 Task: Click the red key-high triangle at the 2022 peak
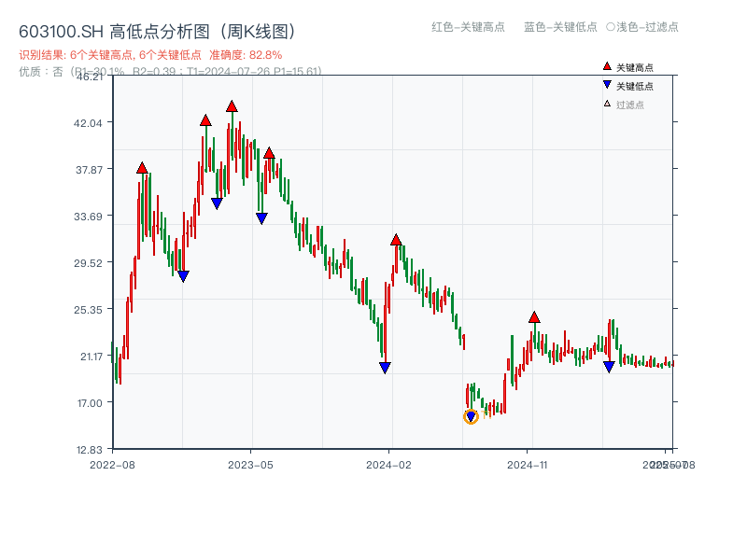pos(142,167)
